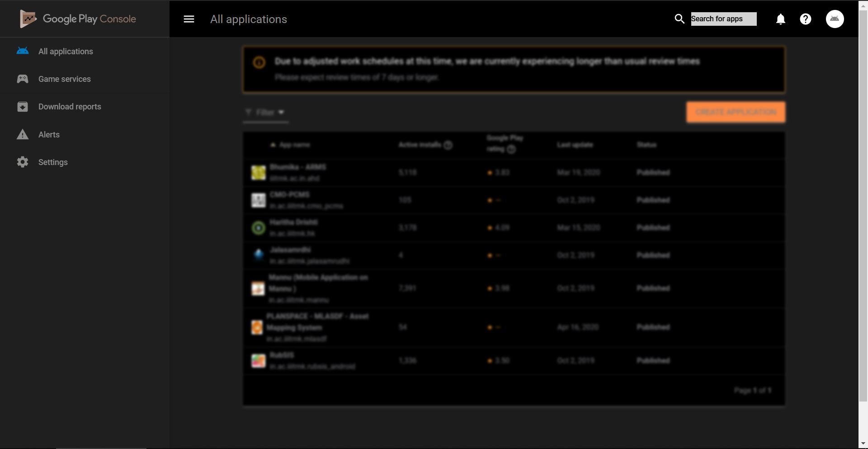Click the Download reports icon in the sidebar

(22, 107)
